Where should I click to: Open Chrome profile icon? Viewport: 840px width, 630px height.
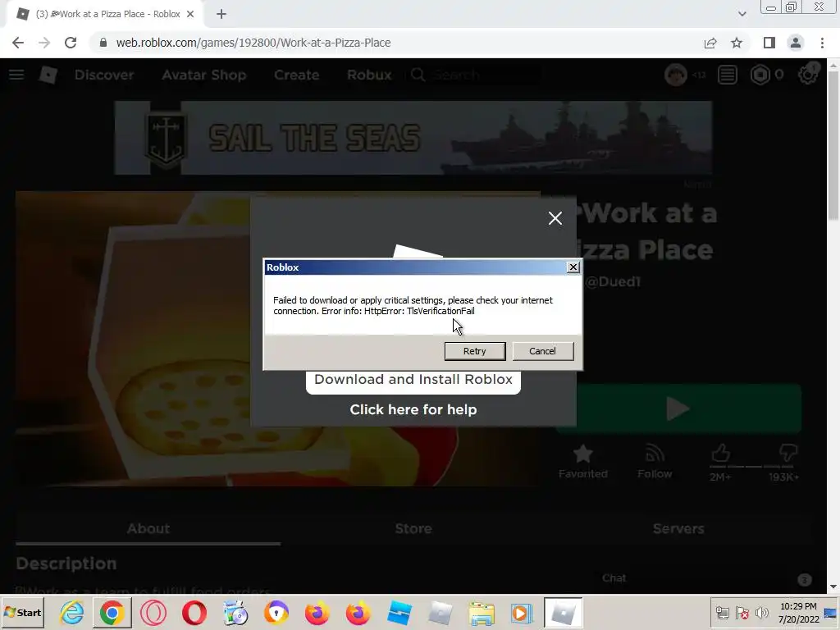[796, 43]
